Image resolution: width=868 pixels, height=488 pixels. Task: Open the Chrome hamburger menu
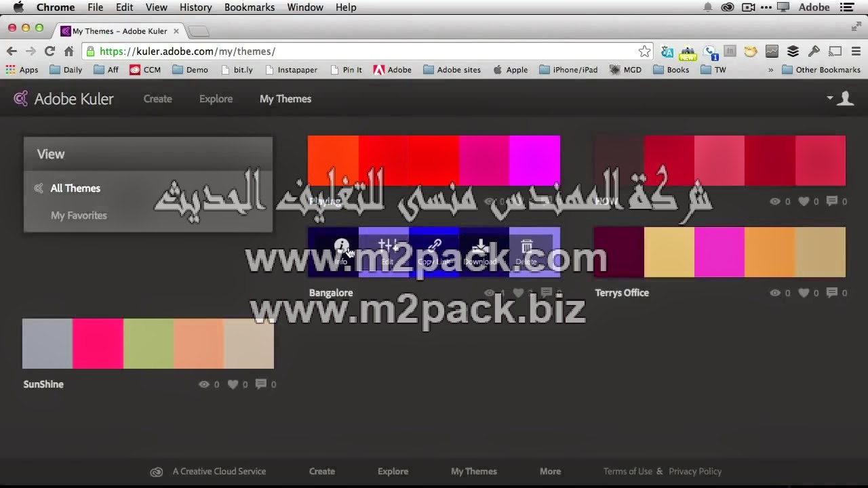pos(856,52)
